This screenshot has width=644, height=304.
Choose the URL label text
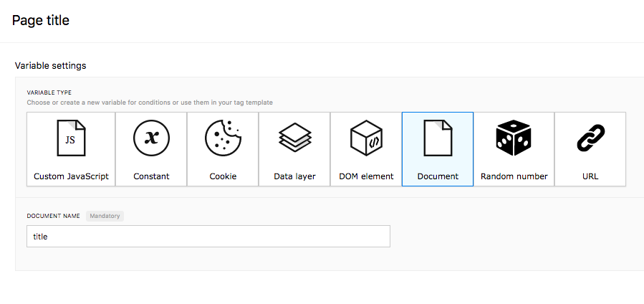[x=590, y=176]
